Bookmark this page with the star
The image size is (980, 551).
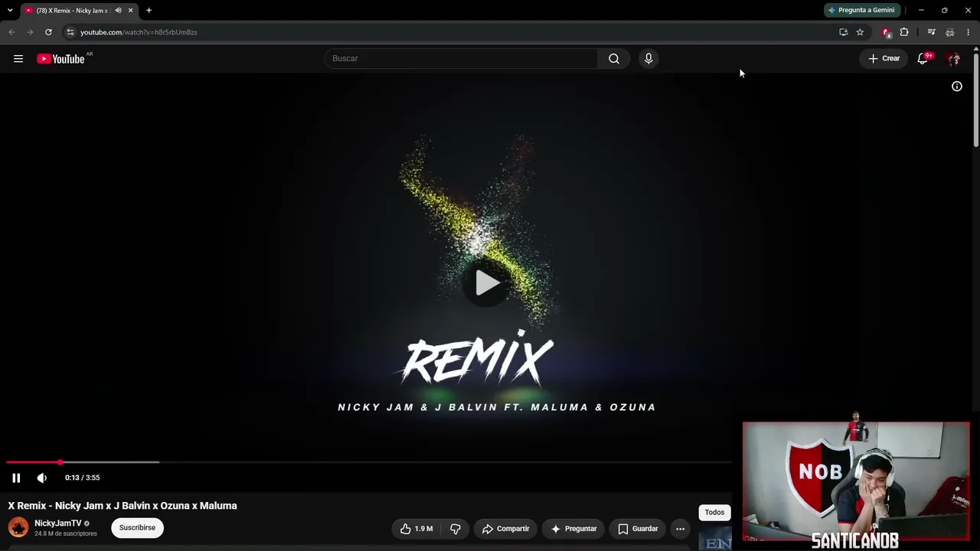860,32
